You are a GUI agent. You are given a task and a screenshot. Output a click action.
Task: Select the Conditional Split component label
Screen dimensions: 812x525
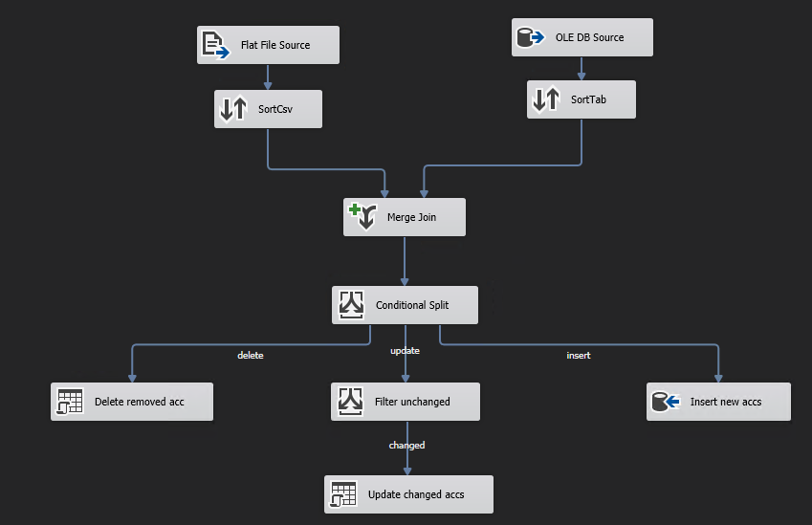412,305
